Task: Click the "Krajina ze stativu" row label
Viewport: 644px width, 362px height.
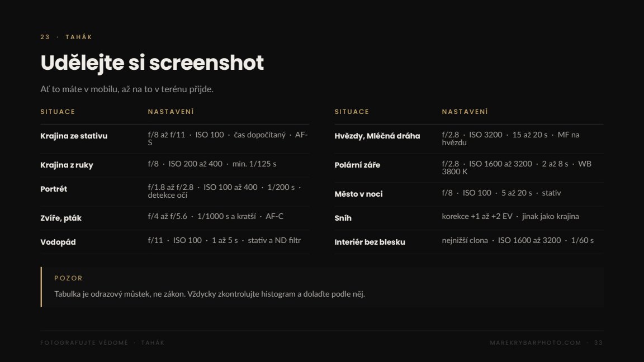Action: pos(74,136)
